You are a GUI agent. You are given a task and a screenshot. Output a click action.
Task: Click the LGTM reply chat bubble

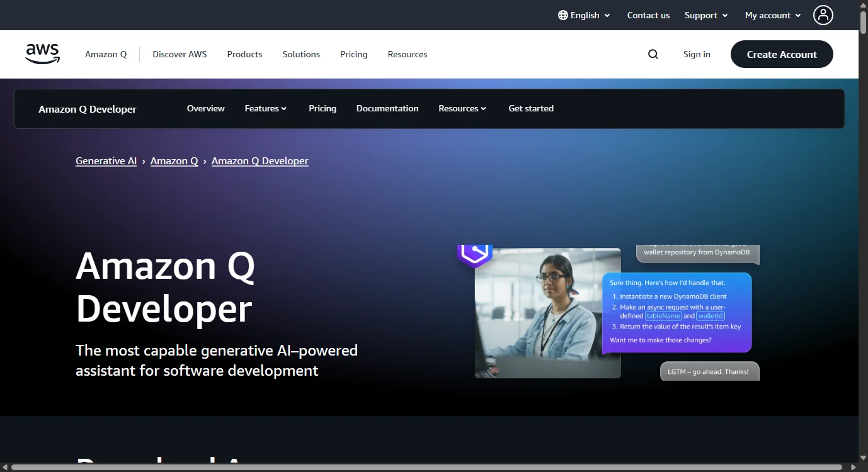pyautogui.click(x=709, y=371)
